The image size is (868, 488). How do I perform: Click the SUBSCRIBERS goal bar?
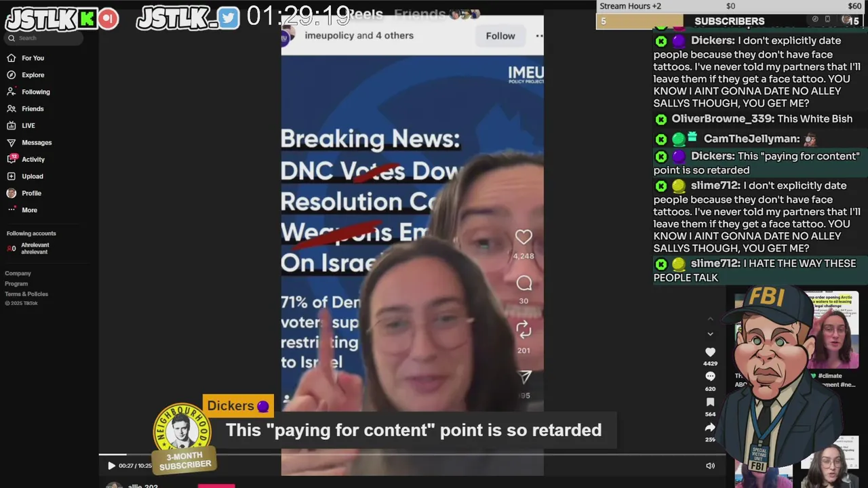[730, 21]
